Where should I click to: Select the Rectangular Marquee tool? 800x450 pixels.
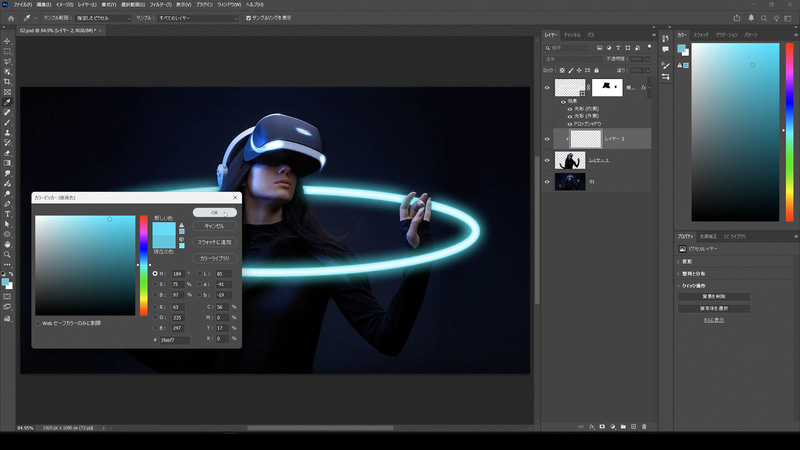coord(7,51)
